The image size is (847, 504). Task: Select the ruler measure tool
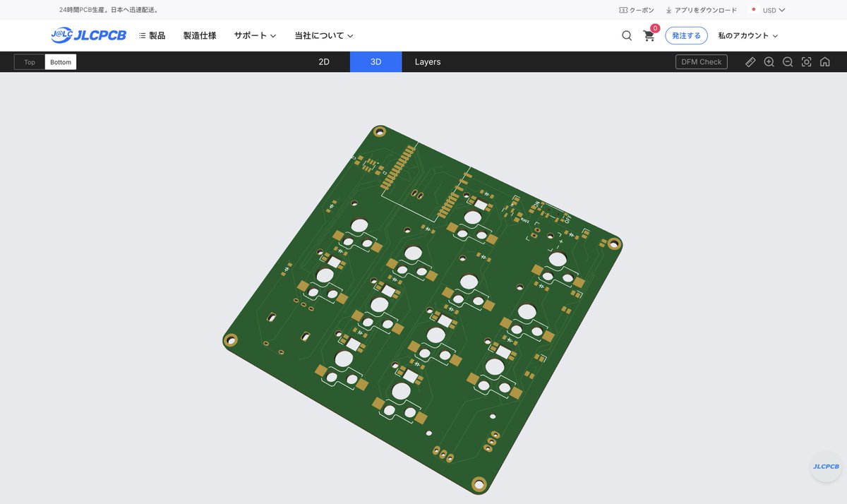click(750, 62)
